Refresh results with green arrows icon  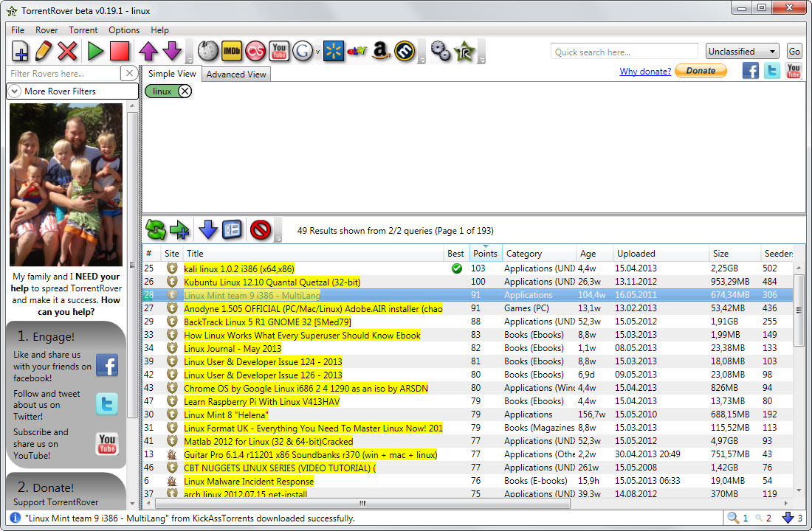pos(155,230)
